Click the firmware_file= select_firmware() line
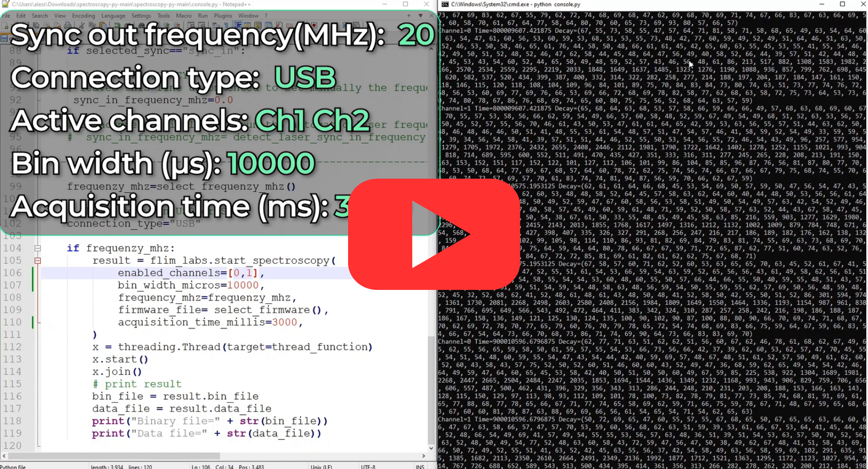This screenshot has width=868, height=469. click(223, 310)
